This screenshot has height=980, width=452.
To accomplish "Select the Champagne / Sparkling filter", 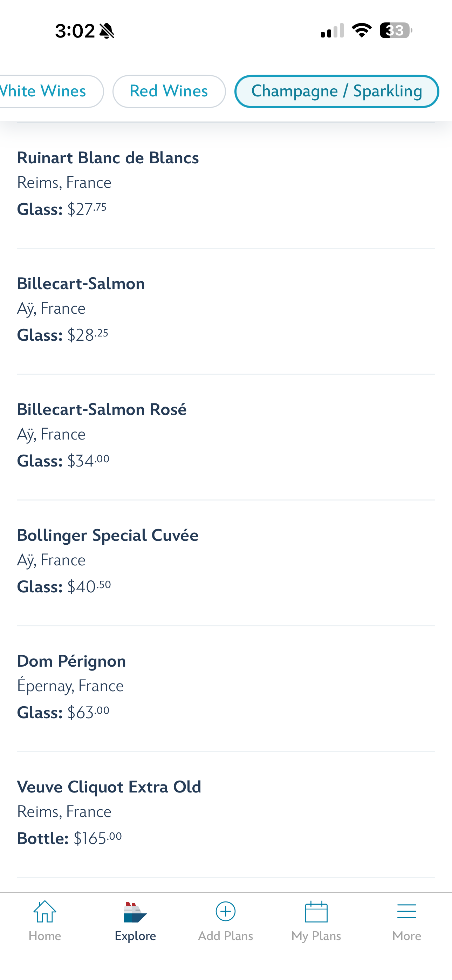I will (x=337, y=91).
